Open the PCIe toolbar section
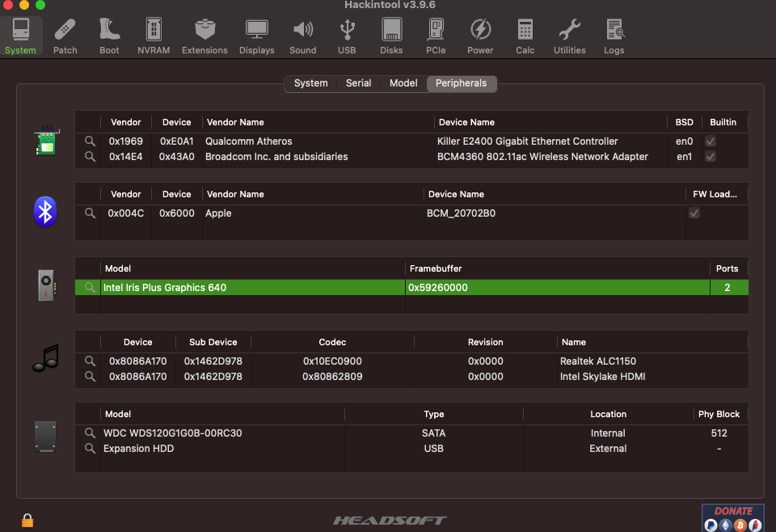 click(x=436, y=36)
